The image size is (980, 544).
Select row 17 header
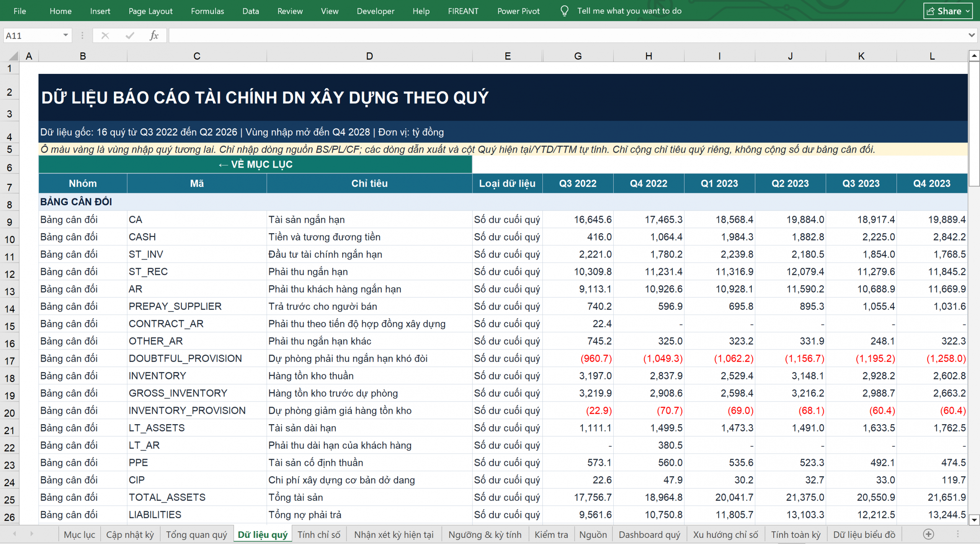10,361
